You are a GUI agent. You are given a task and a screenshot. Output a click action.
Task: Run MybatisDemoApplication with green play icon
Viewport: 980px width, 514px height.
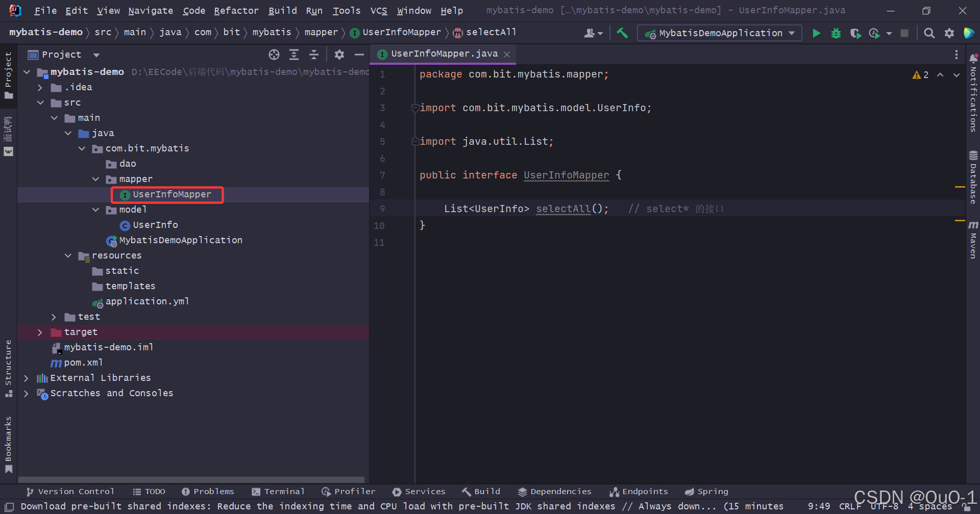(816, 33)
